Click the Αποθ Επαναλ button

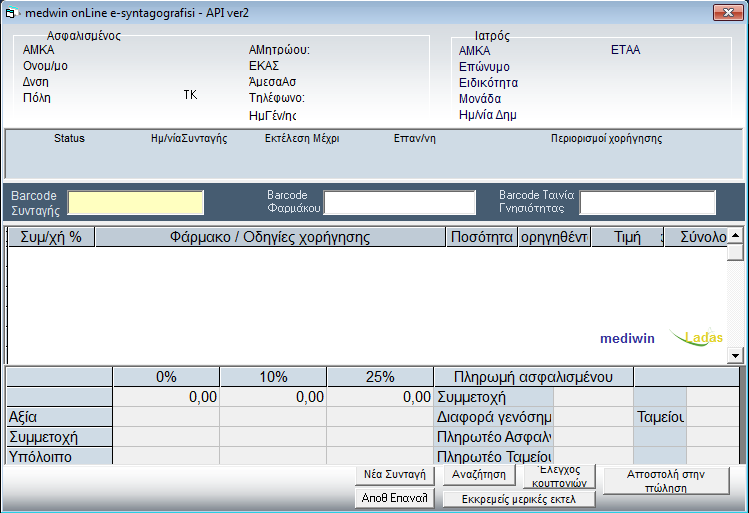pos(395,498)
